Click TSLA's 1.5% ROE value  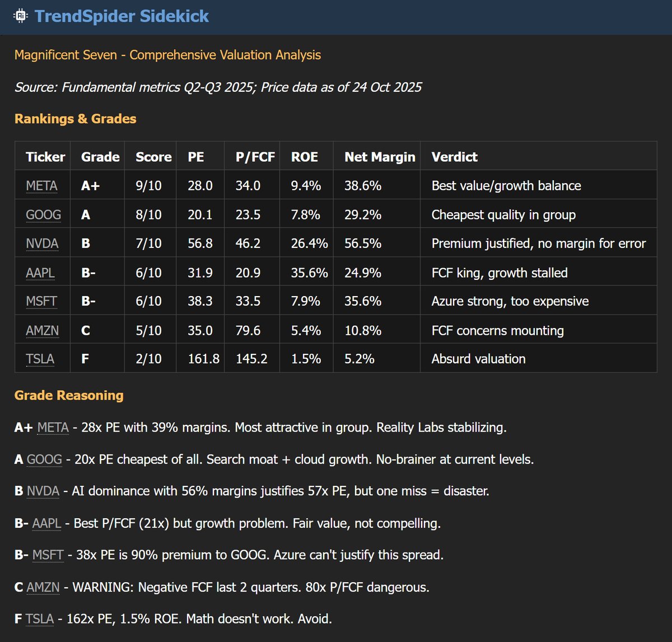point(306,359)
